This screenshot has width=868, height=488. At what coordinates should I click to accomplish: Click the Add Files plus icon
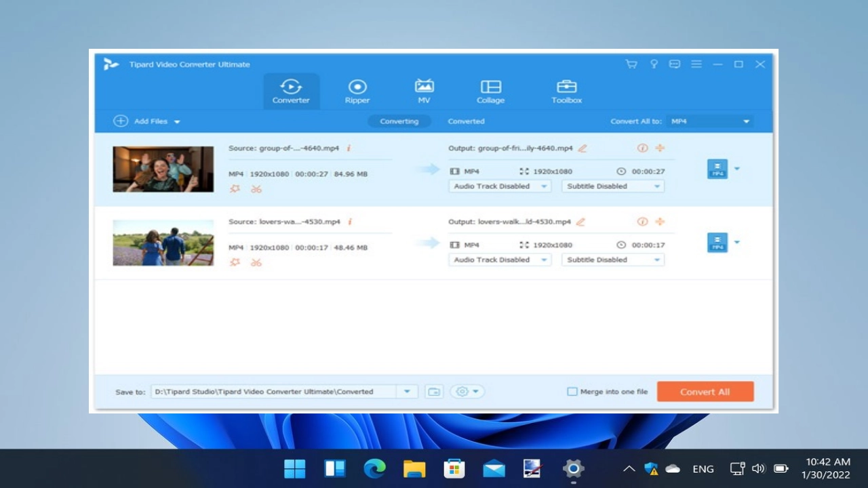click(x=121, y=121)
